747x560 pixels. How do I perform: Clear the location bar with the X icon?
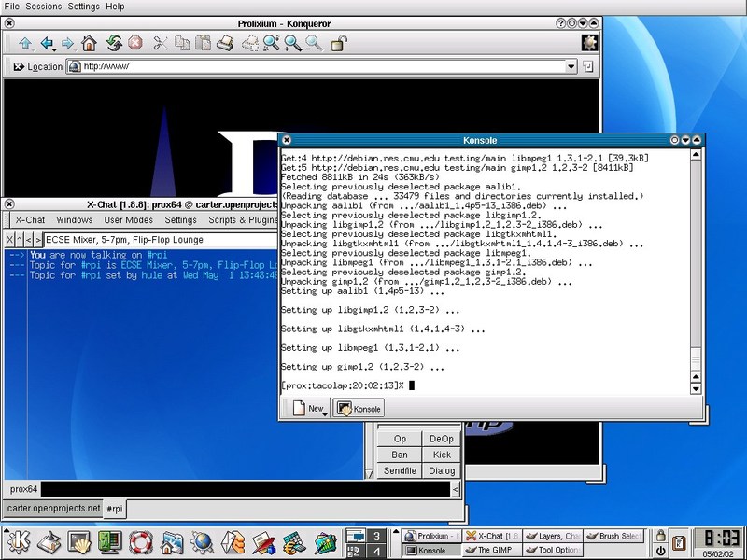(x=19, y=66)
